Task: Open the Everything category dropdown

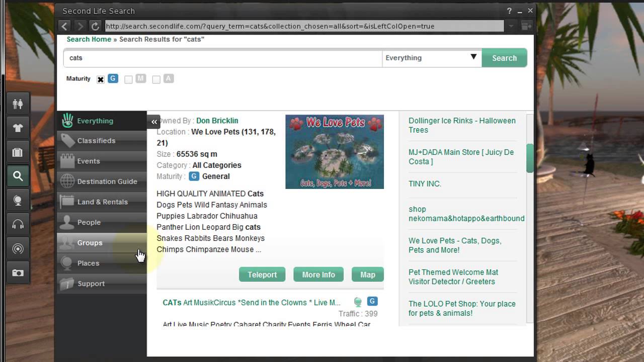Action: (432, 58)
